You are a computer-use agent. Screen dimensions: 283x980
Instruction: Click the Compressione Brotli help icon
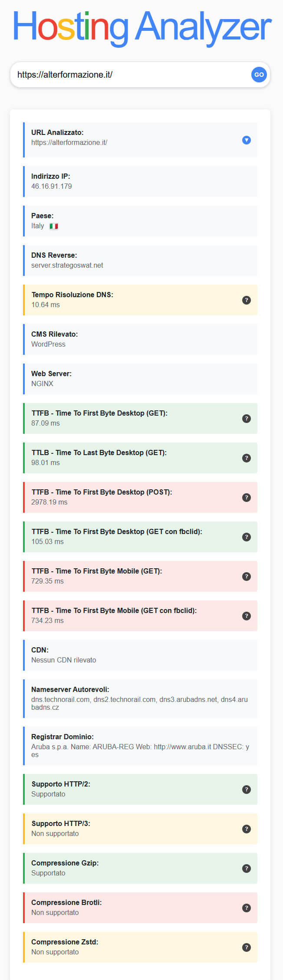(246, 908)
